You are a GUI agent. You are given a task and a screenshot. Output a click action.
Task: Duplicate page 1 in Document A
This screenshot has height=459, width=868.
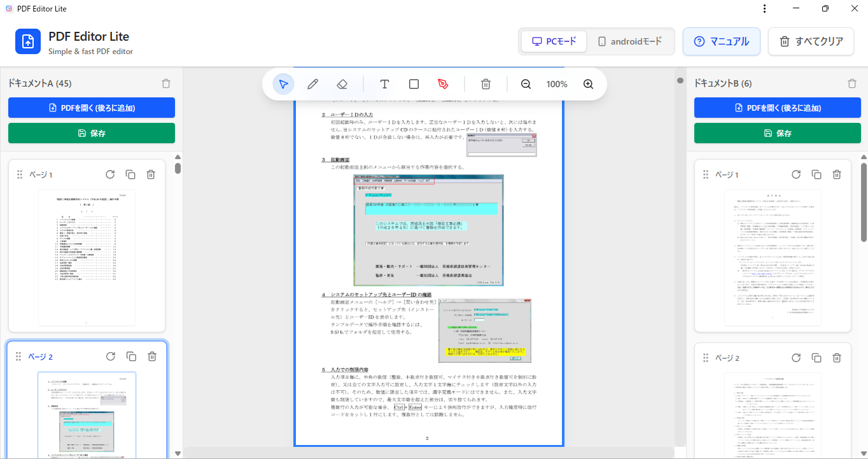point(130,174)
